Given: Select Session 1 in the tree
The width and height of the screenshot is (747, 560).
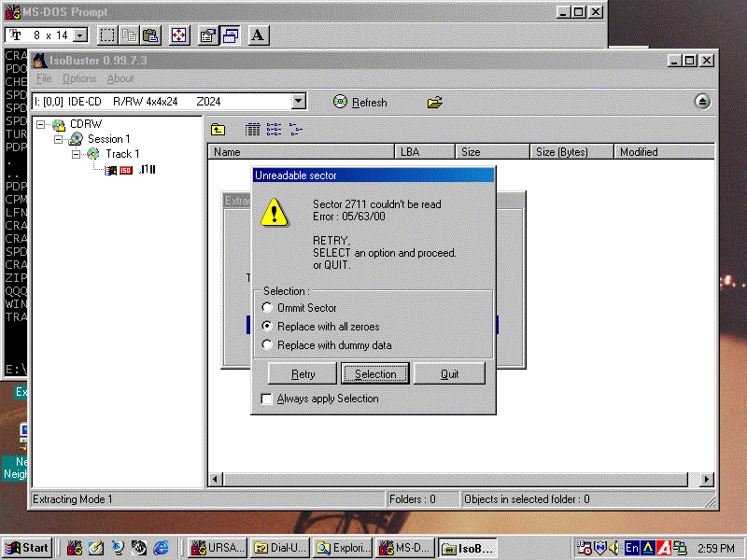Looking at the screenshot, I should pyautogui.click(x=108, y=139).
